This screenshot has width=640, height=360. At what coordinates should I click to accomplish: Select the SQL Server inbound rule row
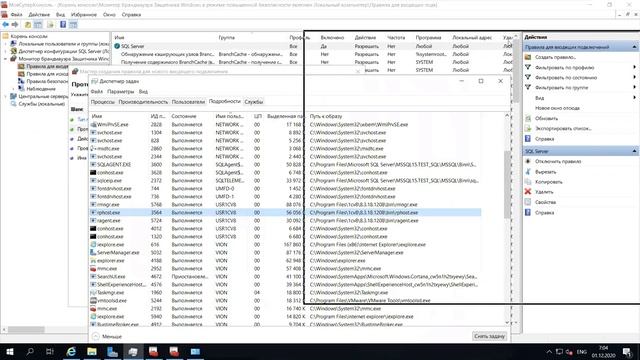tap(313, 46)
